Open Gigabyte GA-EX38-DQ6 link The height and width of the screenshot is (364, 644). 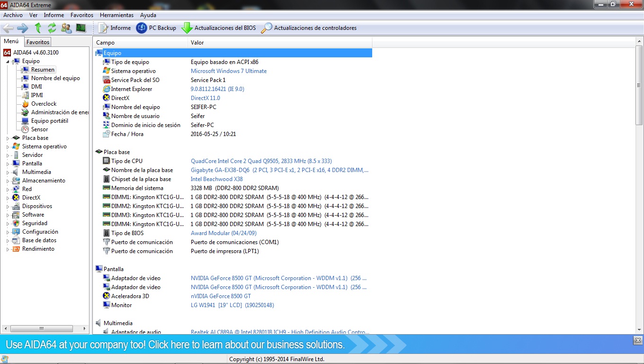(279, 170)
